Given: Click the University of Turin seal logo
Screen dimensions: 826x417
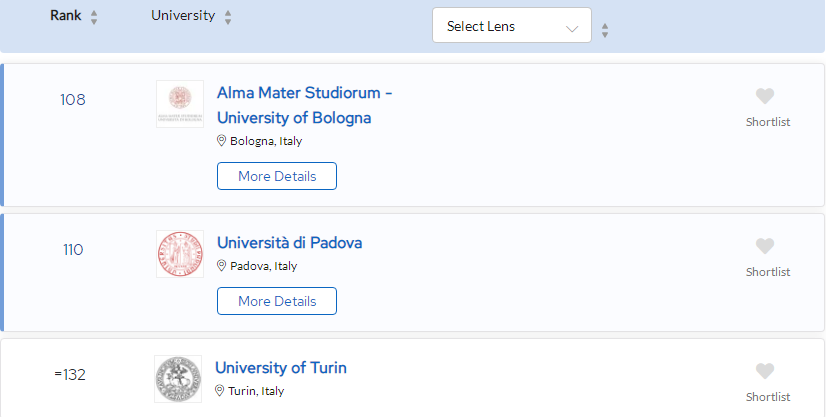Looking at the screenshot, I should [x=178, y=379].
